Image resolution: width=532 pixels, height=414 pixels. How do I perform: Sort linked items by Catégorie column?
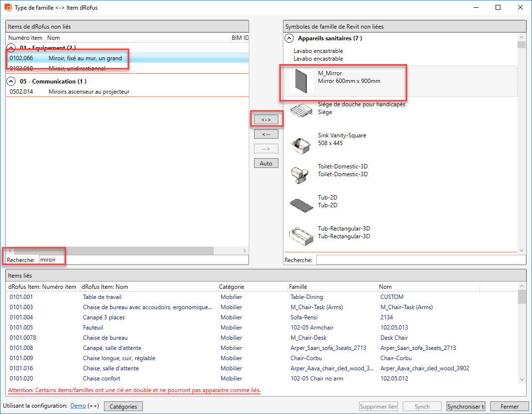click(232, 287)
